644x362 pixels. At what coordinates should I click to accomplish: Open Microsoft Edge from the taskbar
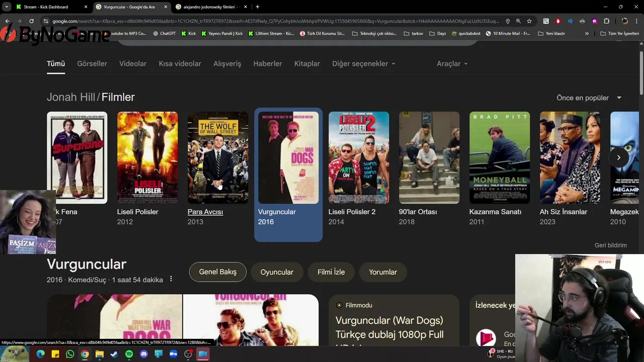pyautogui.click(x=41, y=354)
